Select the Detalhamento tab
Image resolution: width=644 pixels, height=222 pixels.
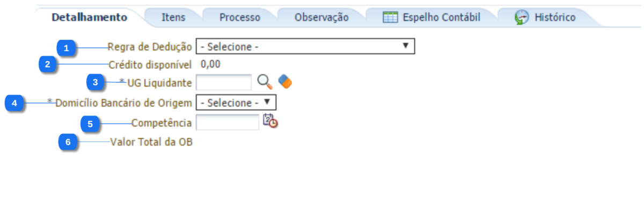90,17
